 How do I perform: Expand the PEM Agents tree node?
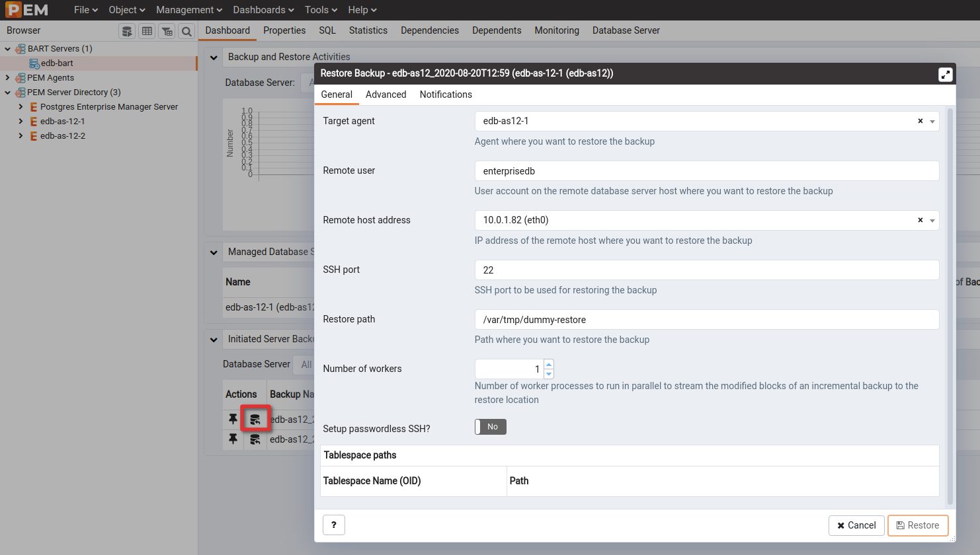click(x=8, y=78)
